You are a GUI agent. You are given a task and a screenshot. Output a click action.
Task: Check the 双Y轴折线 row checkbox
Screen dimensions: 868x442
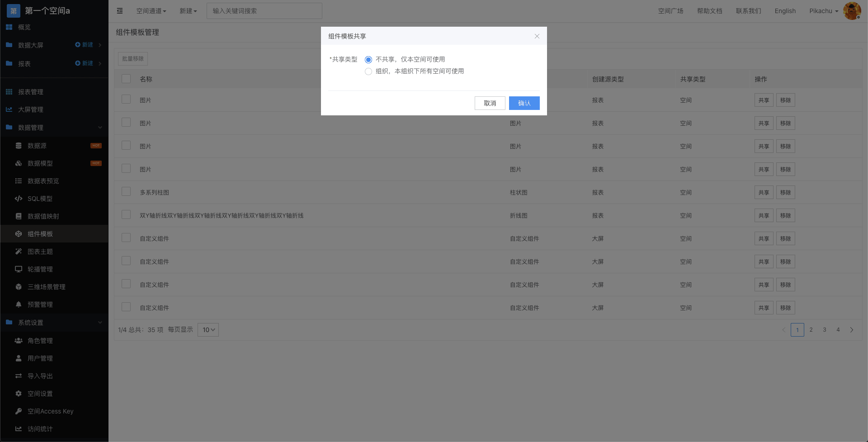pos(126,214)
